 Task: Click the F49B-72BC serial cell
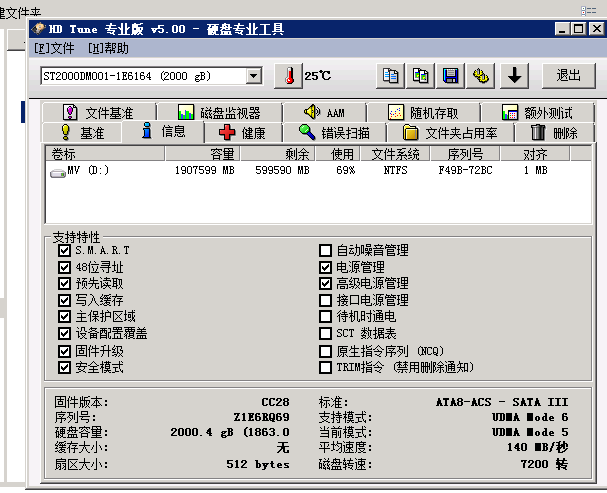(x=465, y=170)
